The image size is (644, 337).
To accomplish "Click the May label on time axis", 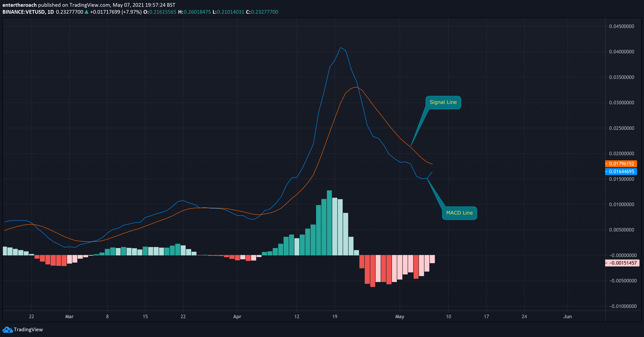I will pyautogui.click(x=399, y=317).
